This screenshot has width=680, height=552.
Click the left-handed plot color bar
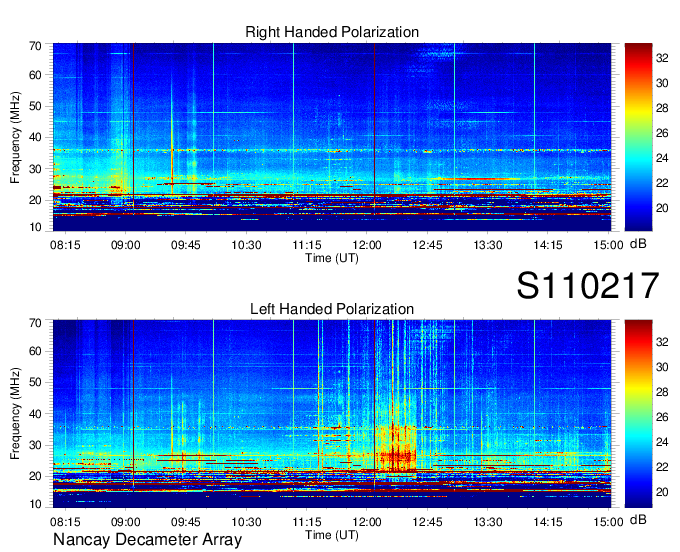(638, 413)
